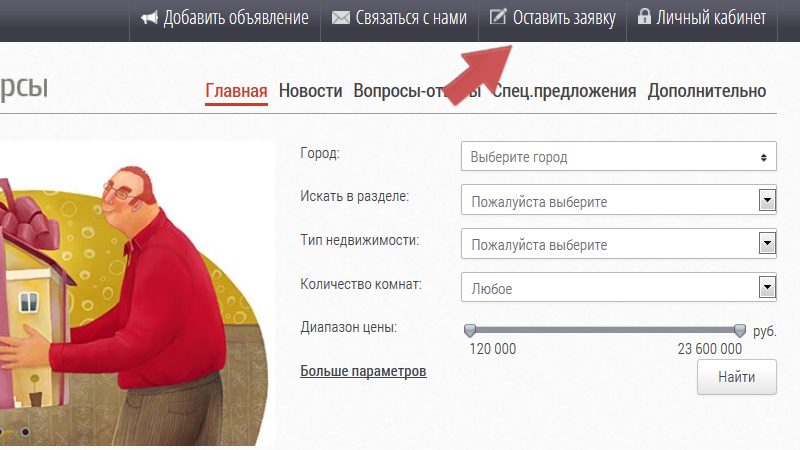Open Личный кабинет text link
The image size is (800, 450).
click(x=711, y=18)
